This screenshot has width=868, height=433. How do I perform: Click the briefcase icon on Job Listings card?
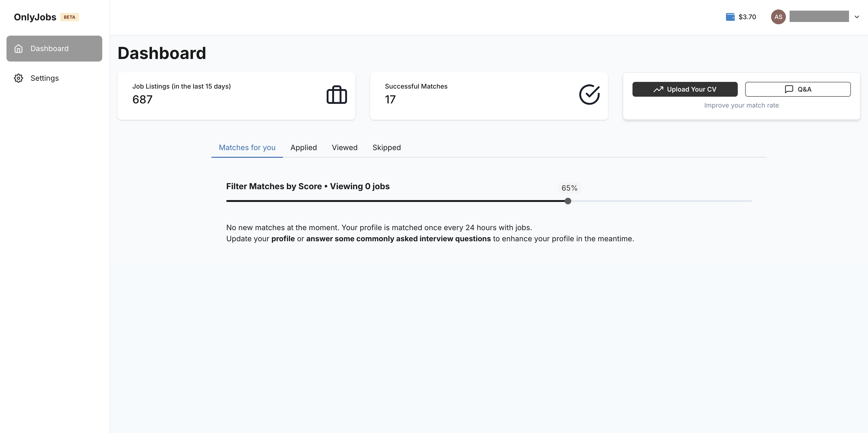336,95
